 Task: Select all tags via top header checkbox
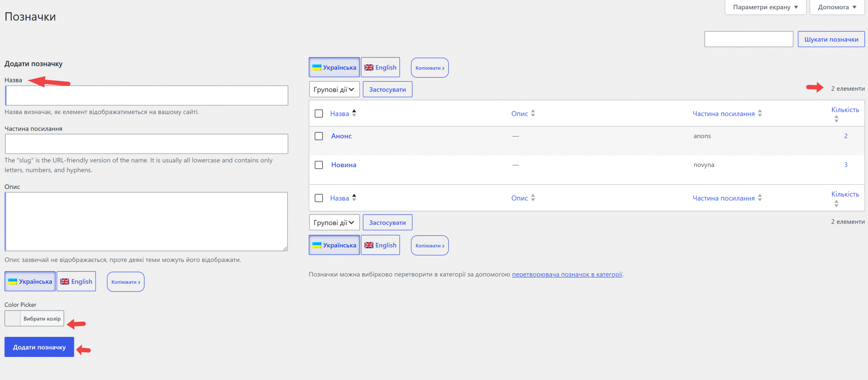point(319,113)
